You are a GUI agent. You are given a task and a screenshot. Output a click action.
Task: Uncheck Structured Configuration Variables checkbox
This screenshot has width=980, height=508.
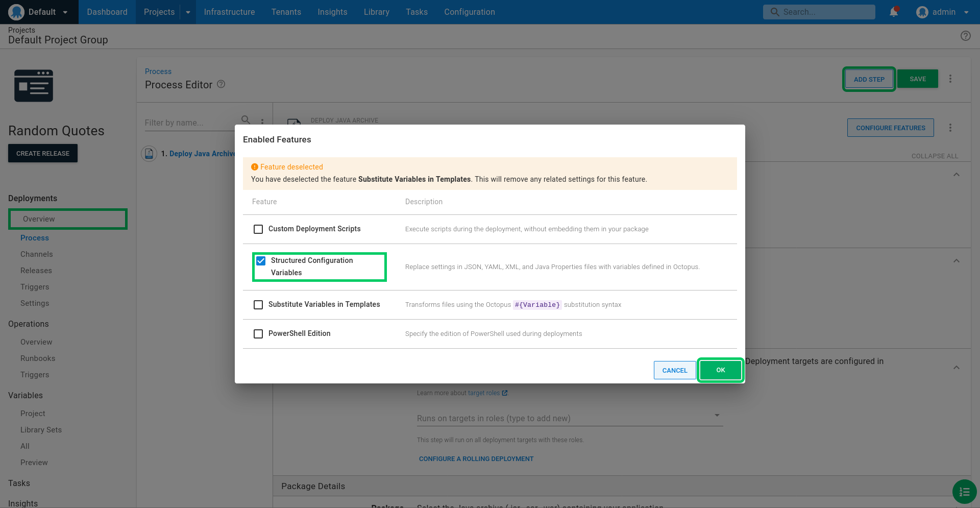tap(261, 261)
